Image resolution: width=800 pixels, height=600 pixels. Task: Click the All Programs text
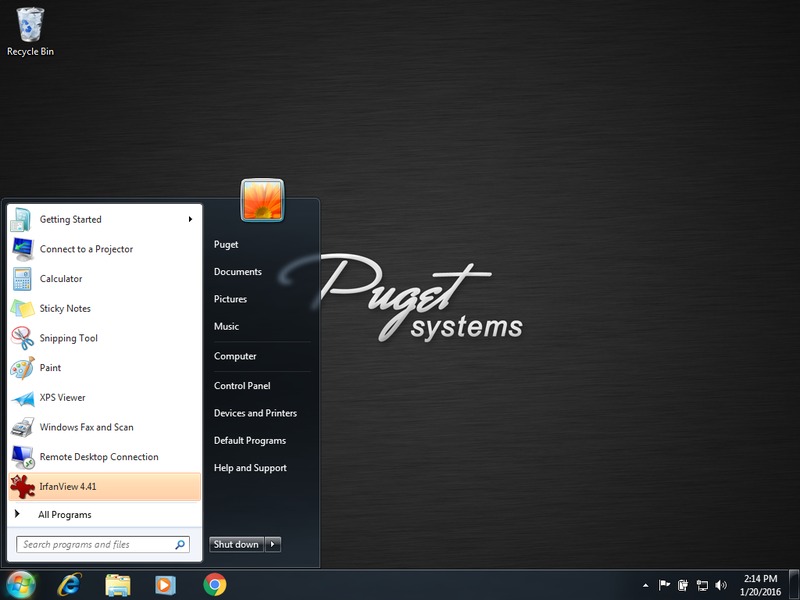(65, 515)
